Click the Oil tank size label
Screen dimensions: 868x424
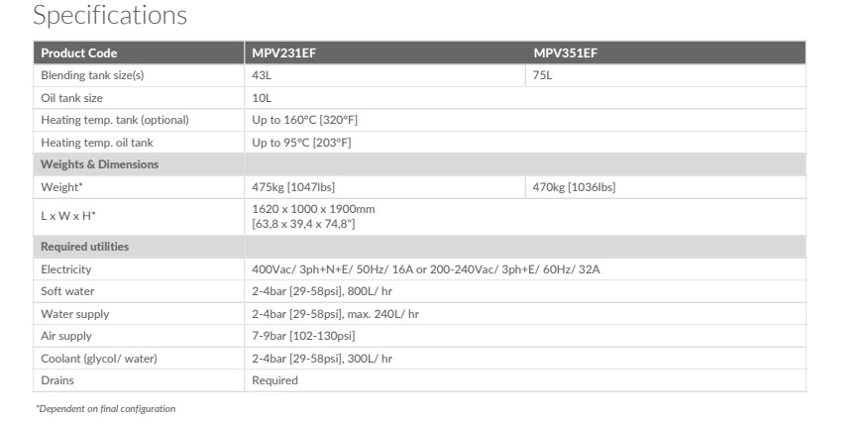(71, 98)
